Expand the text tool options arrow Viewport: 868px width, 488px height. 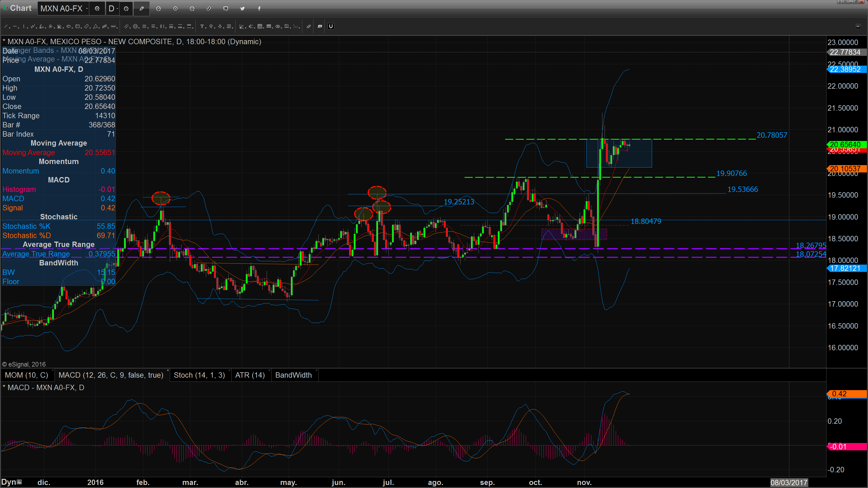coord(206,28)
